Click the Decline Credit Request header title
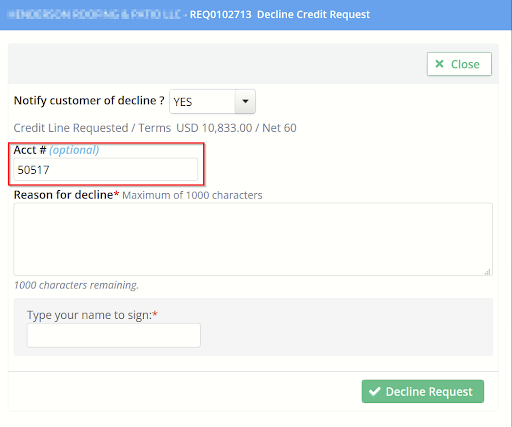 click(x=313, y=15)
